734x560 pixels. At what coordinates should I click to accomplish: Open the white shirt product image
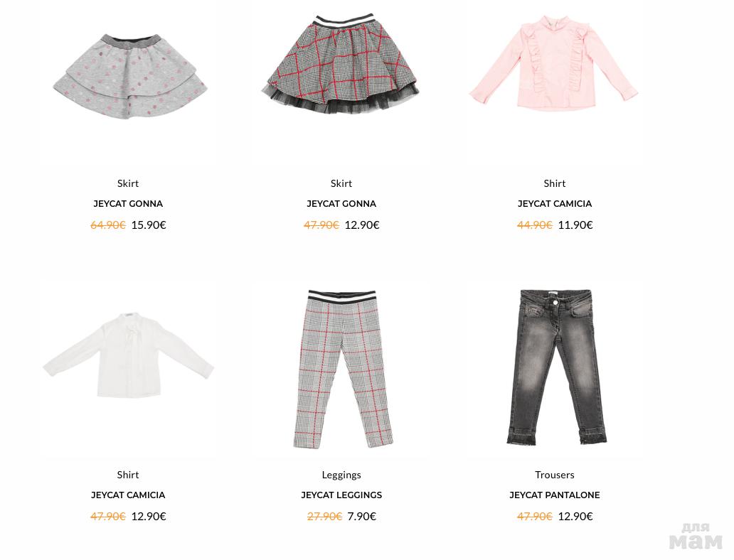[x=128, y=355]
